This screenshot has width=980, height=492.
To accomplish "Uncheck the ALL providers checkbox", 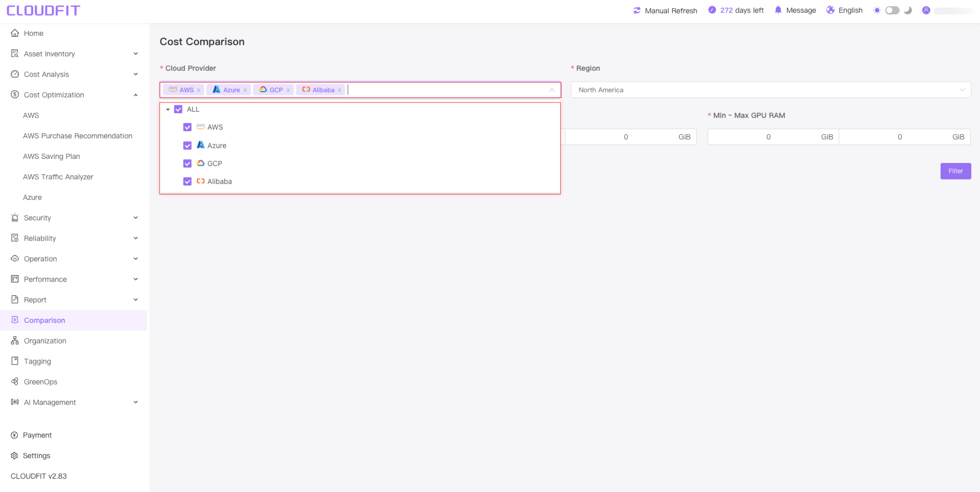I will [178, 109].
